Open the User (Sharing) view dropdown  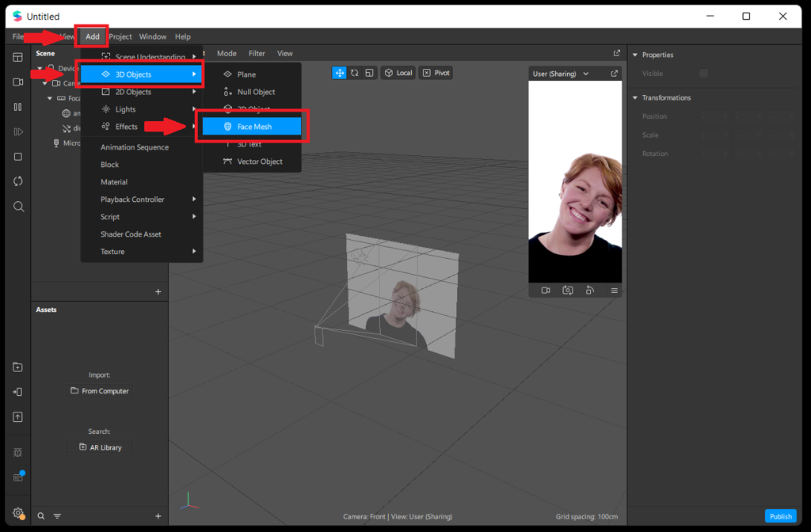coord(561,74)
